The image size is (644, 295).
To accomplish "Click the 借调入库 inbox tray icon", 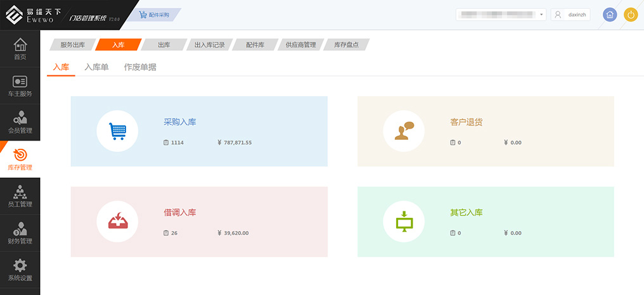I will [x=117, y=222].
